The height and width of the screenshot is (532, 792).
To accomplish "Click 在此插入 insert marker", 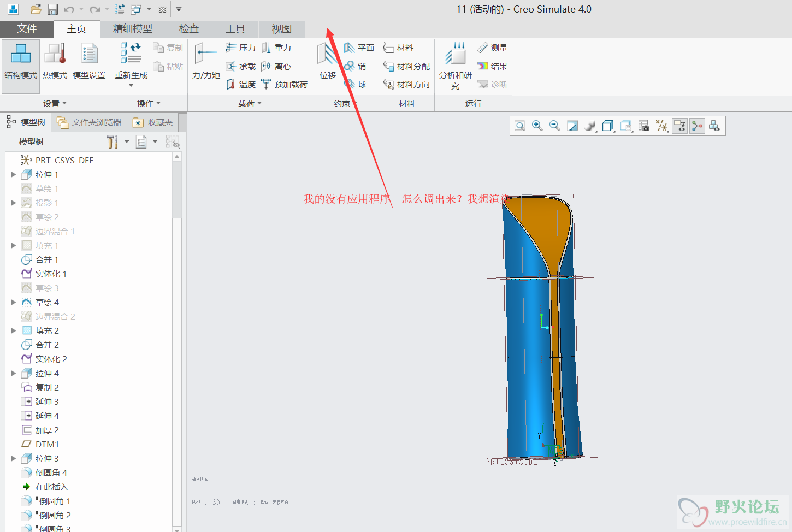I will 45,487.
